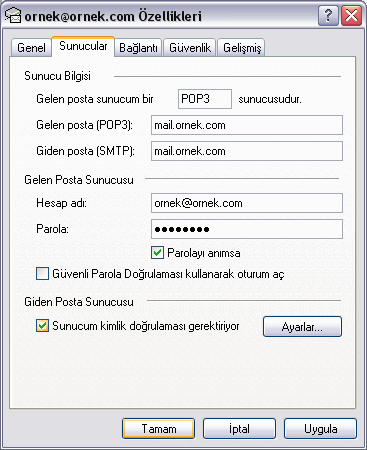This screenshot has height=450, width=367.
Task: Click the Hesap adı input field
Action: [247, 203]
